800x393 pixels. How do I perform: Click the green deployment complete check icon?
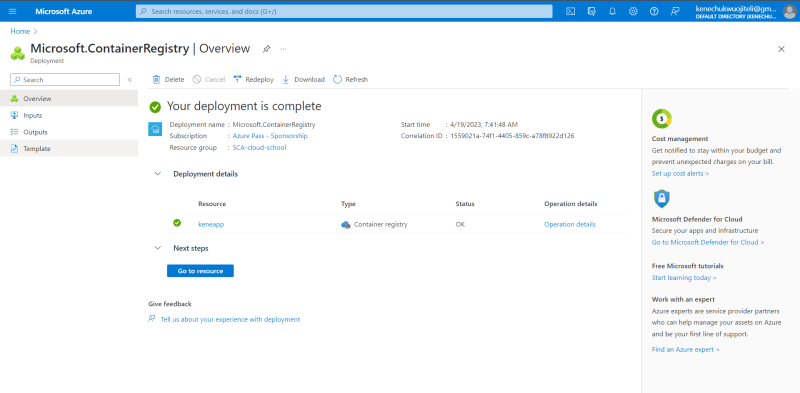point(155,107)
